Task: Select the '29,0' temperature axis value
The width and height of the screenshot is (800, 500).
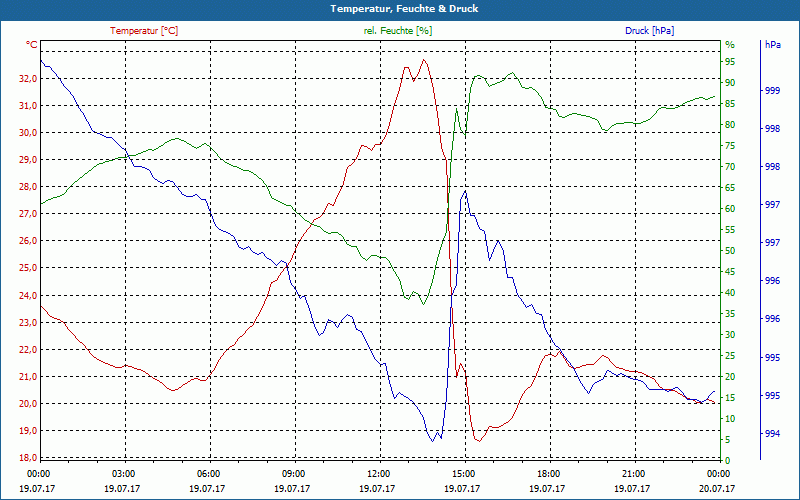Action: click(29, 160)
